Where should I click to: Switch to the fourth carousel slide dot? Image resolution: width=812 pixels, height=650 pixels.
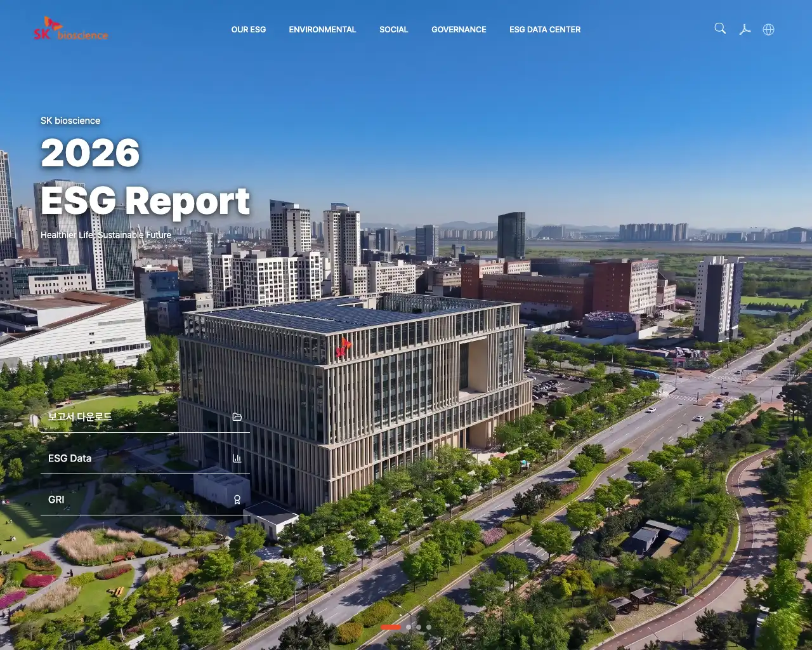tap(429, 627)
